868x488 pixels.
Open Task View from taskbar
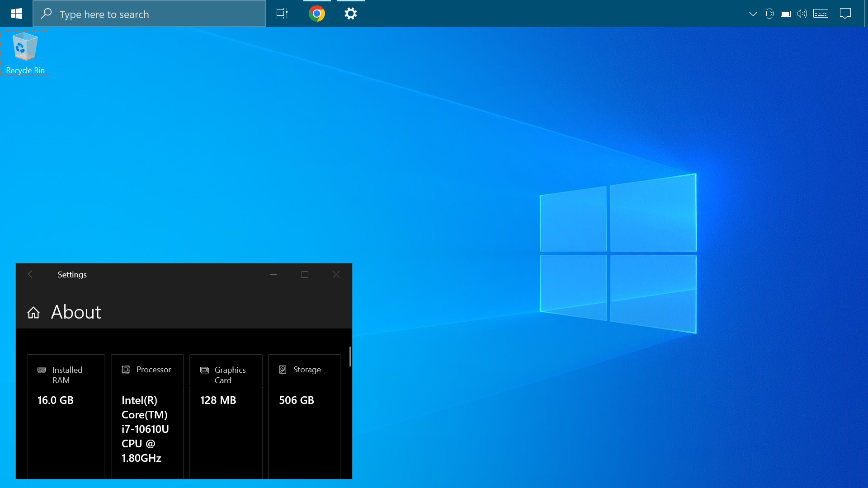[x=282, y=14]
